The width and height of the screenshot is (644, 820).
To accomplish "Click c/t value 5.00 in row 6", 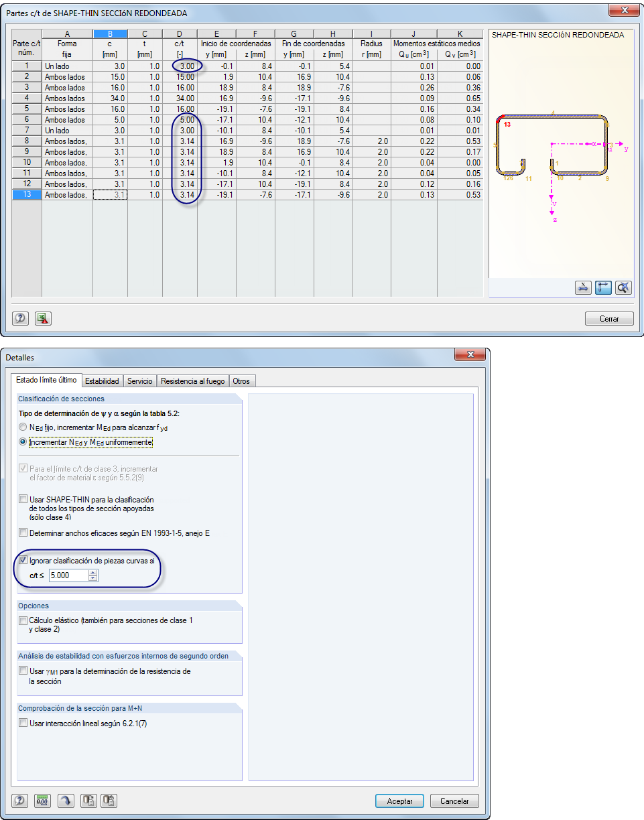I will click(x=179, y=120).
